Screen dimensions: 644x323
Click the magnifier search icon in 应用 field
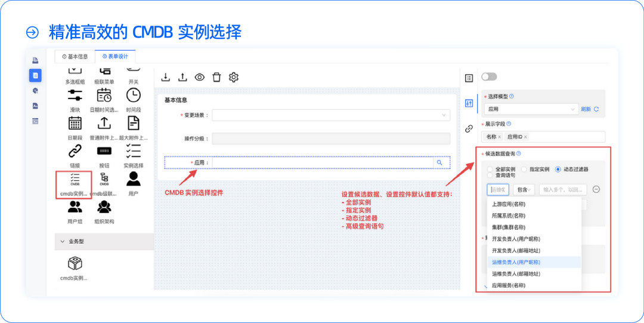pyautogui.click(x=440, y=162)
